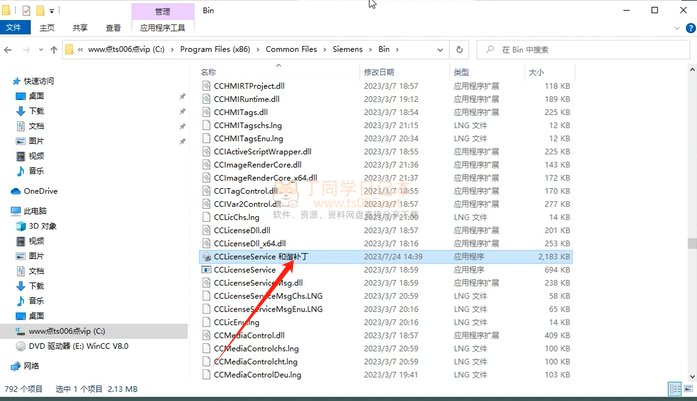Viewport: 697px width, 401px height.
Task: Click the CCHMIRTProject.dll file icon
Action: point(206,86)
